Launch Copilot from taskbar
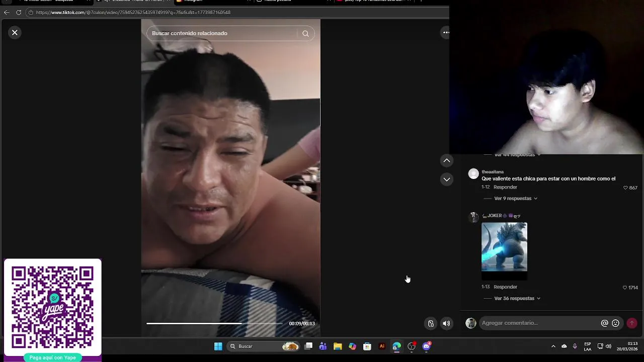Viewport: 644px width, 362px height. click(352, 346)
